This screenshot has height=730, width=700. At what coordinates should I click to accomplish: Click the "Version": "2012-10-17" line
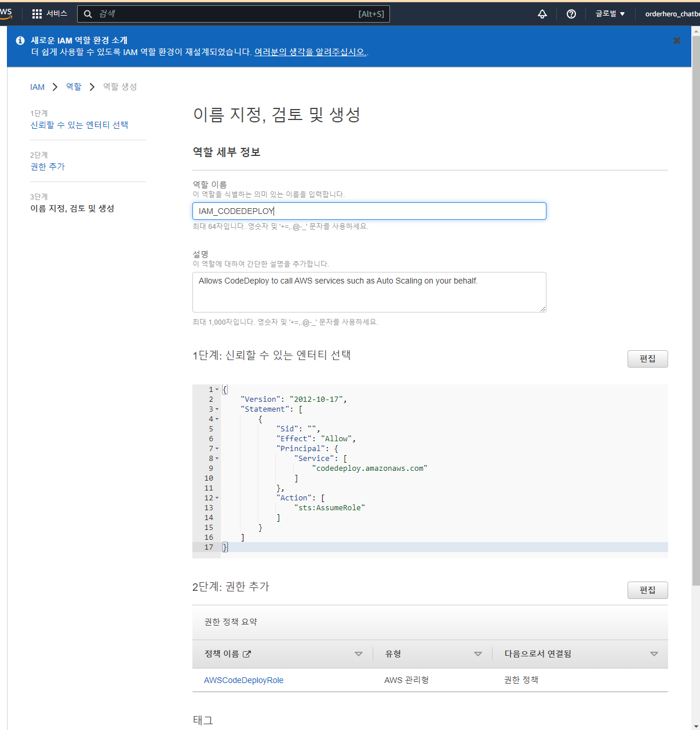[x=294, y=399]
